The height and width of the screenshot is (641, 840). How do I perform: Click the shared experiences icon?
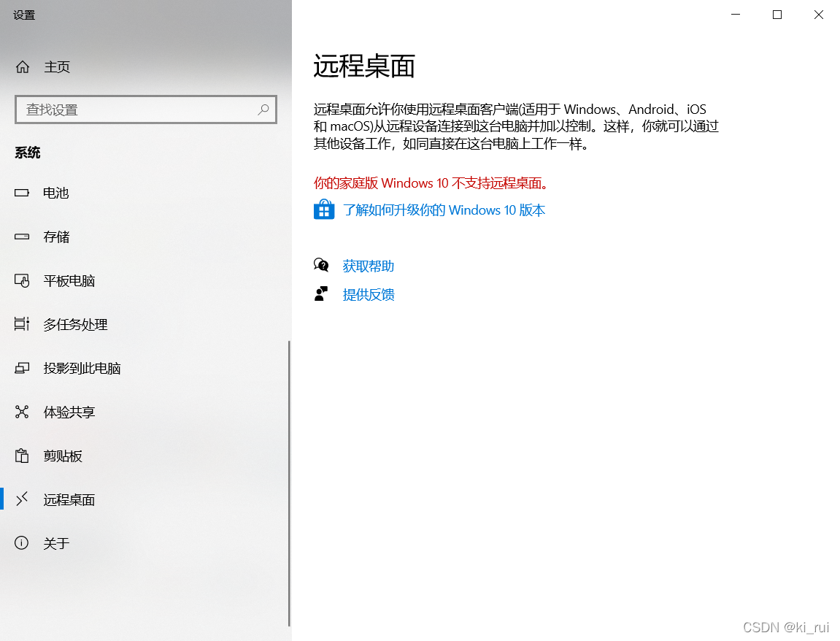click(22, 412)
